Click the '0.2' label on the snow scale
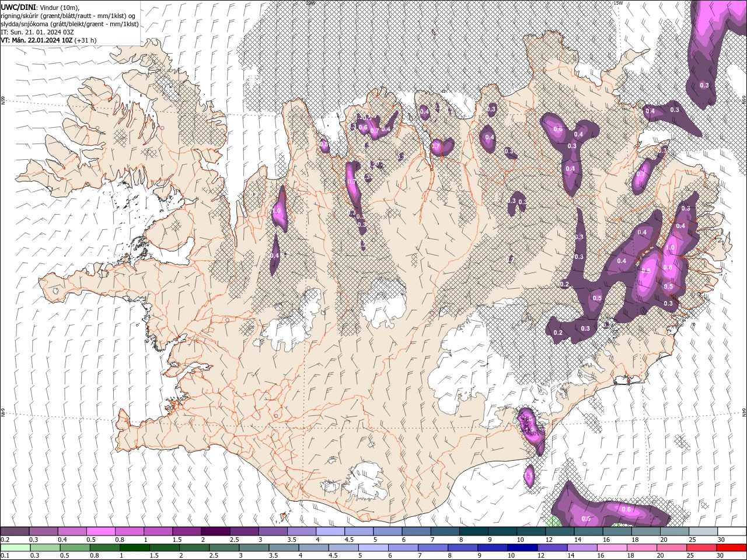This screenshot has width=747, height=560. click(x=5, y=540)
